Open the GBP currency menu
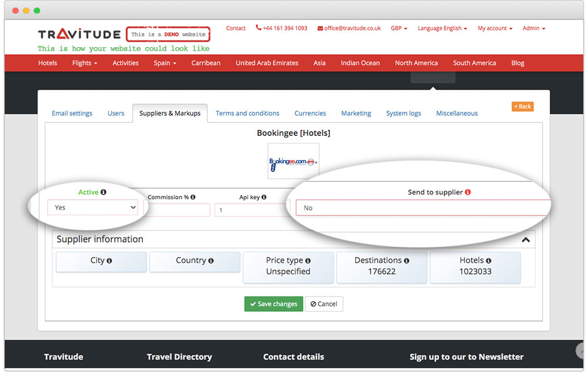The width and height of the screenshot is (588, 380). pos(399,28)
